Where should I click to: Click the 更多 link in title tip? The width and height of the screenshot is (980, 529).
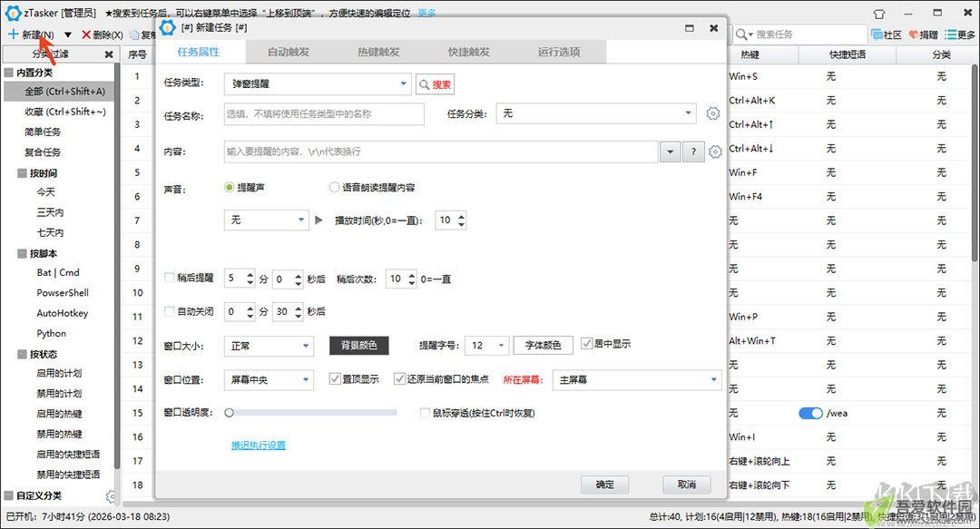(426, 13)
